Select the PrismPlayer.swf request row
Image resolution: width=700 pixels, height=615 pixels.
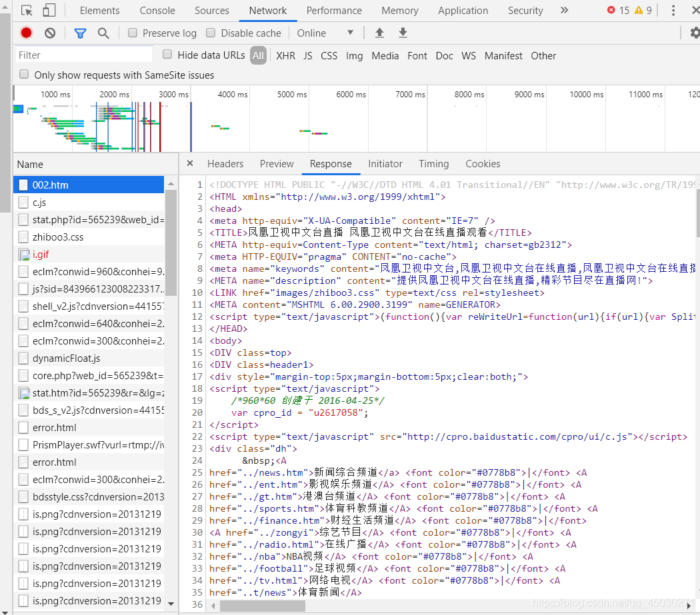(89, 445)
